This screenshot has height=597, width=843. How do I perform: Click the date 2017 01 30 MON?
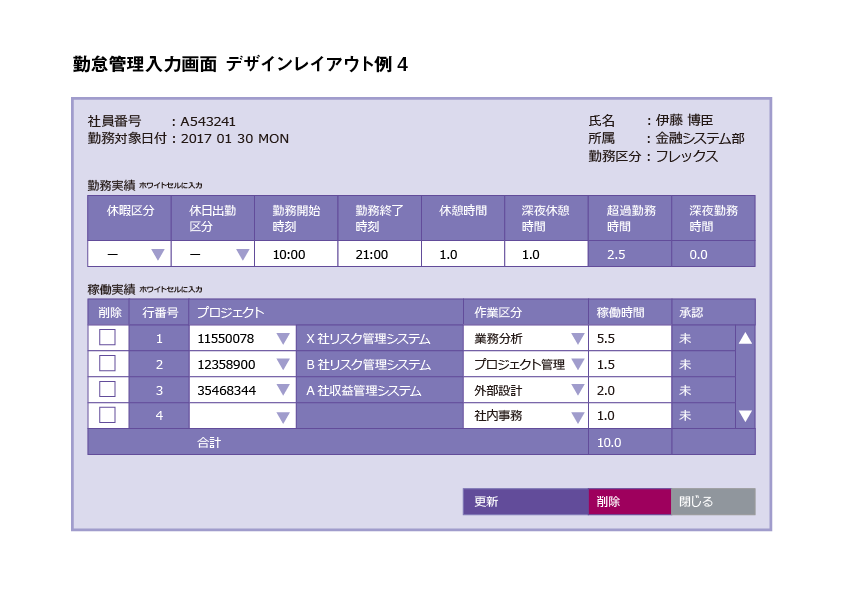[x=234, y=139]
